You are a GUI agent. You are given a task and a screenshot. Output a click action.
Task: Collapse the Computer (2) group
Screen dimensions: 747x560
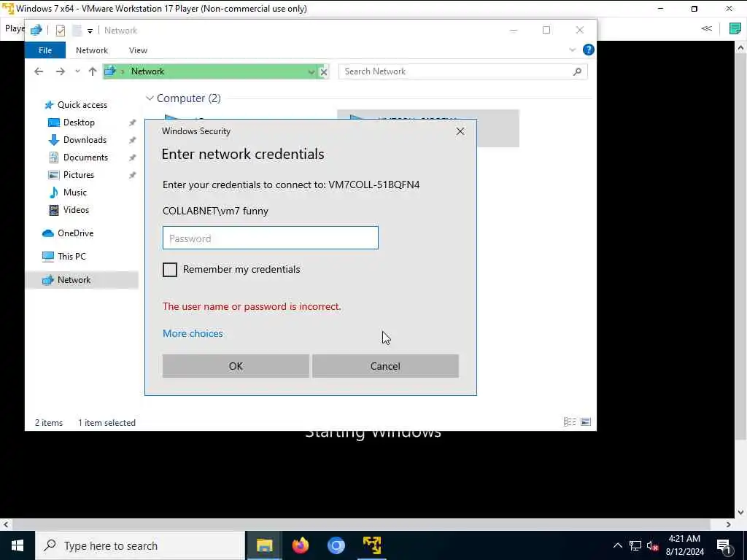(x=150, y=98)
